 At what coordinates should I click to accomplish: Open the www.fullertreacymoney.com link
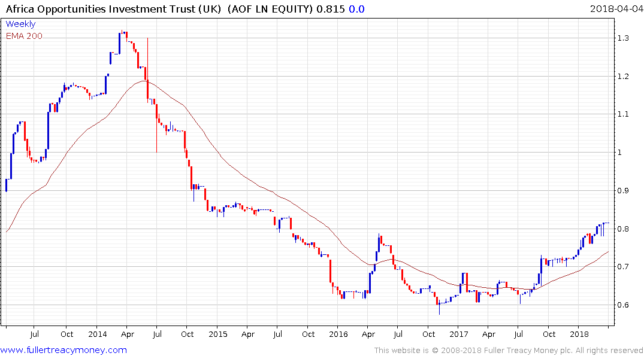pos(64,350)
